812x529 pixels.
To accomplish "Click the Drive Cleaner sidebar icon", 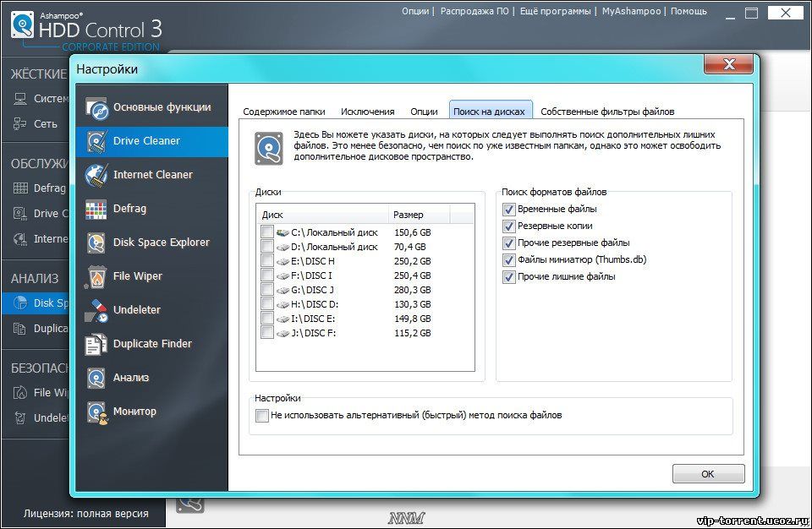I will pos(98,141).
